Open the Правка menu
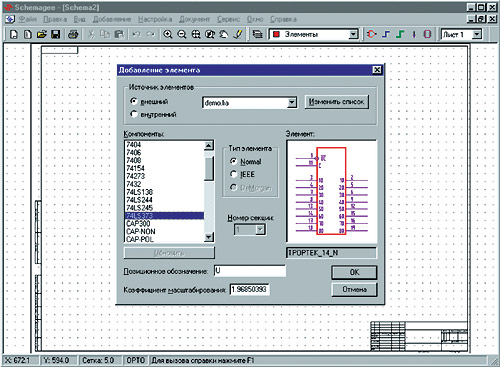Viewport: 500px width, 367px height. tap(55, 19)
